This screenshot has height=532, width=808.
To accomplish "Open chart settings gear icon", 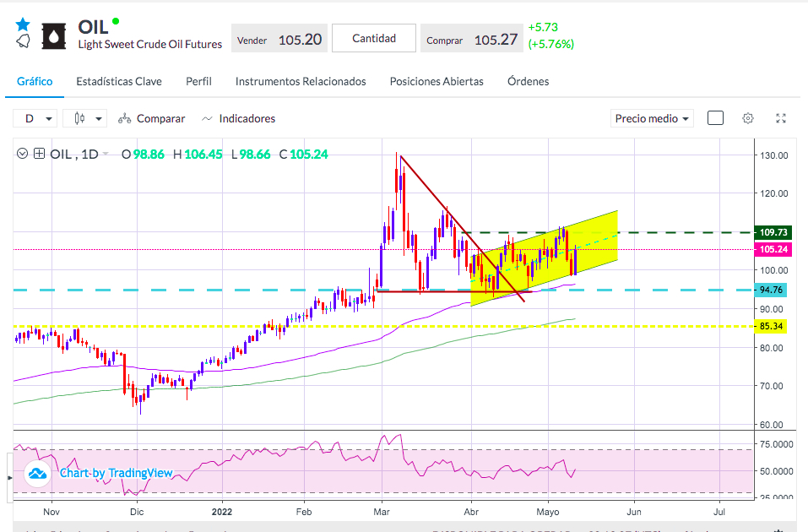I will [748, 118].
